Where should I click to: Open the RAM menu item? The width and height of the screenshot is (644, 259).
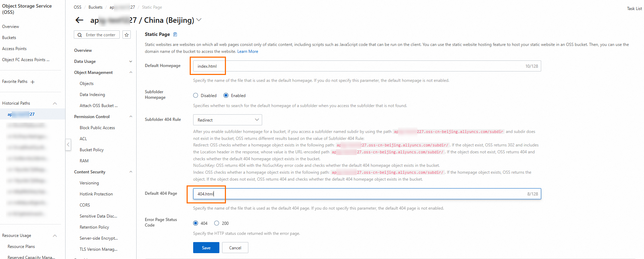pyautogui.click(x=84, y=161)
